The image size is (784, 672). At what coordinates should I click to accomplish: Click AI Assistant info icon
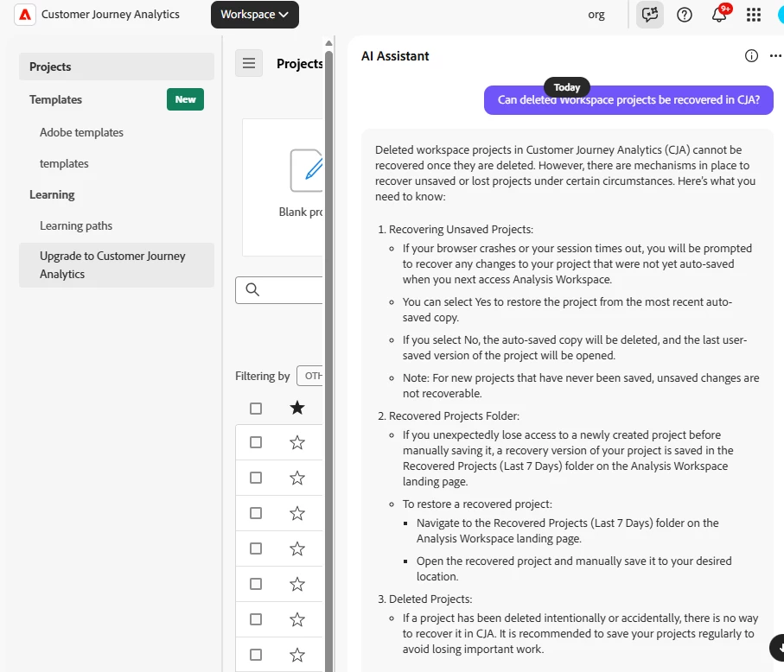click(x=751, y=56)
